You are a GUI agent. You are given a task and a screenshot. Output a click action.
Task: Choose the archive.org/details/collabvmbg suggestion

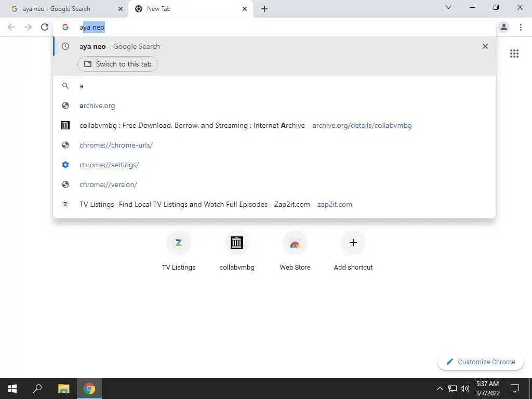[x=274, y=125]
